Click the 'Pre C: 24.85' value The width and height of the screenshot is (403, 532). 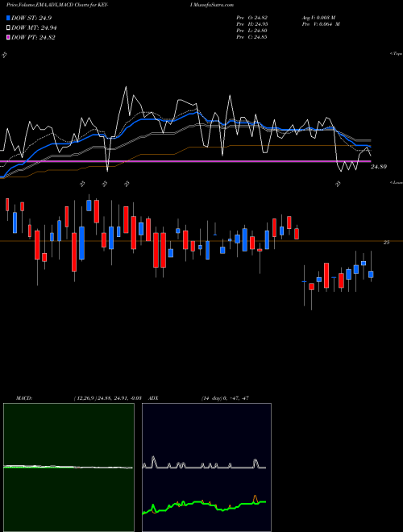[x=251, y=37]
